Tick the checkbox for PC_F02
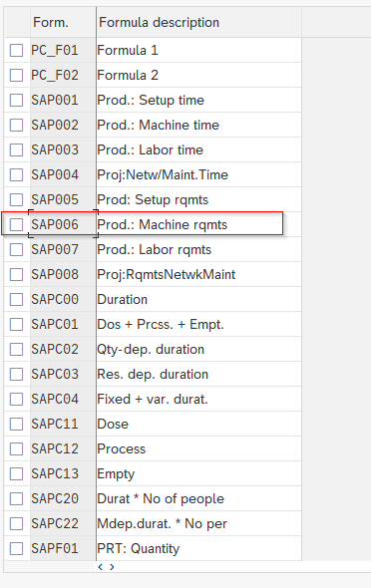 point(16,75)
